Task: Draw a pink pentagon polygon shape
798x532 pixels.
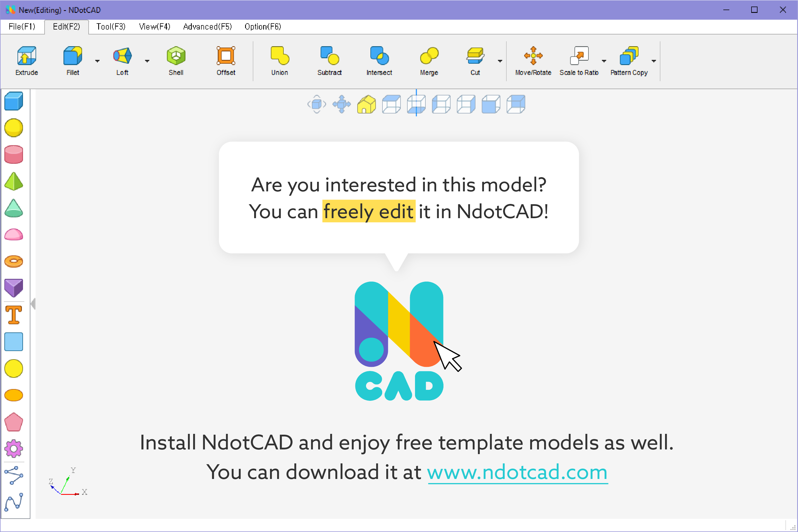Action: (14, 422)
